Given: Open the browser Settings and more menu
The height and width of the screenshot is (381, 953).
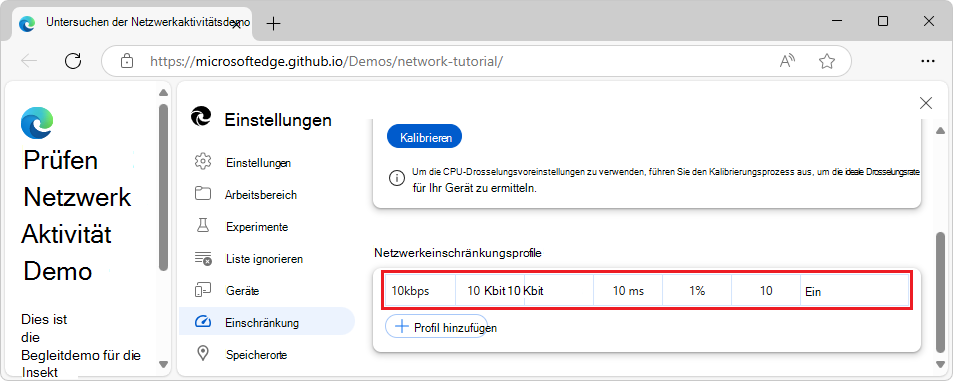Looking at the screenshot, I should point(927,61).
